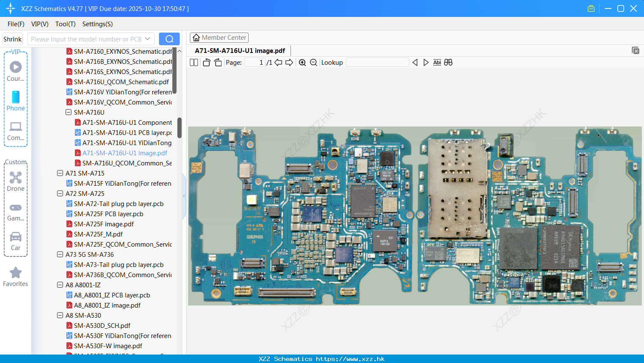Open SM-A716S_EXYNOS_Schematic.pdf
644x363 pixels.
pyautogui.click(x=119, y=71)
